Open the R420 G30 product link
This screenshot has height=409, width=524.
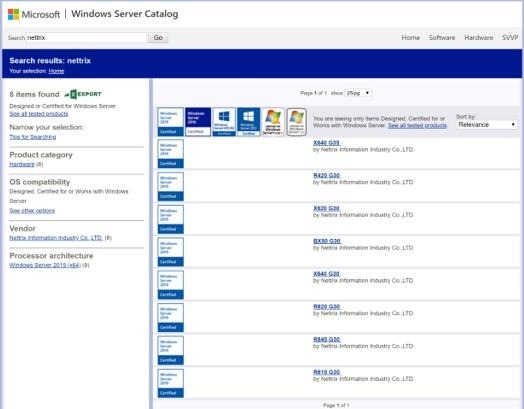(x=326, y=175)
